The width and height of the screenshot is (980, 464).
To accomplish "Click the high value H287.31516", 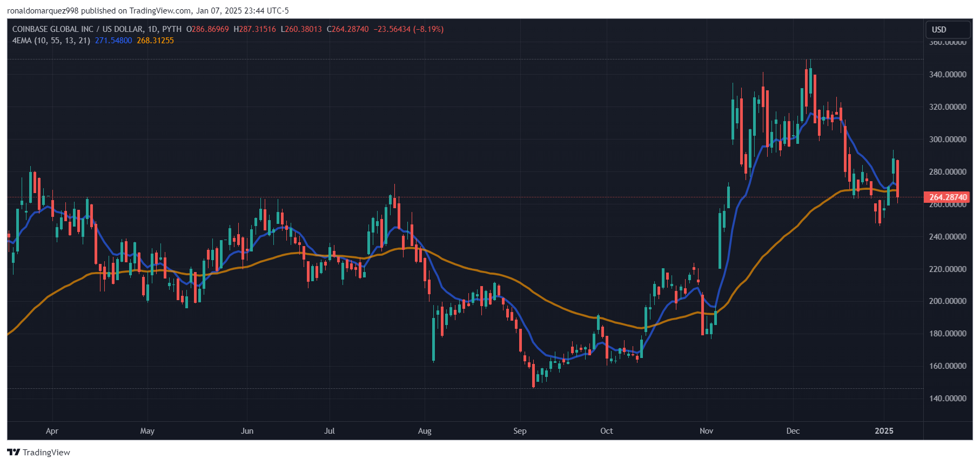I will pos(254,29).
